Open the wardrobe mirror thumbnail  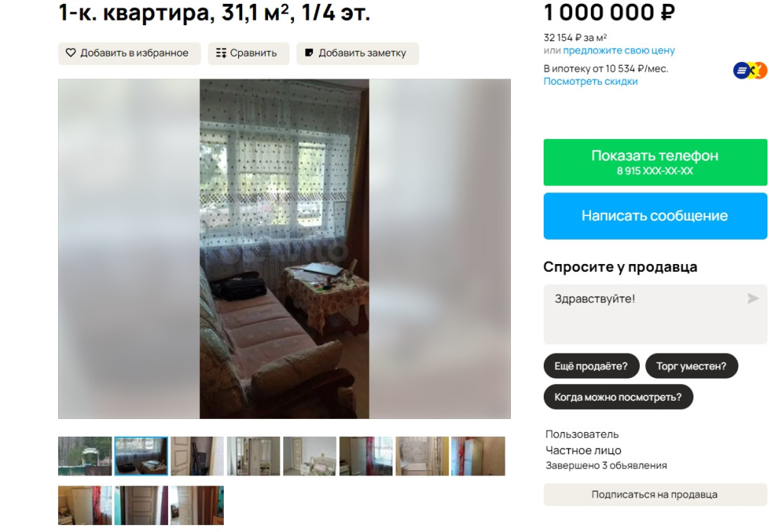click(254, 456)
